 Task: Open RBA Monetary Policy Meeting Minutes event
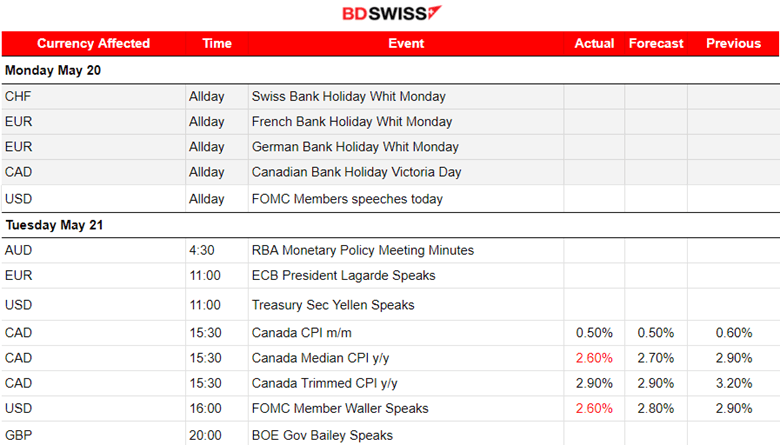coord(362,250)
